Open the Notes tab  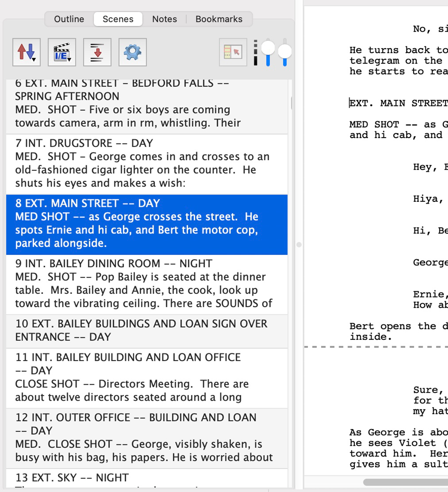(164, 19)
